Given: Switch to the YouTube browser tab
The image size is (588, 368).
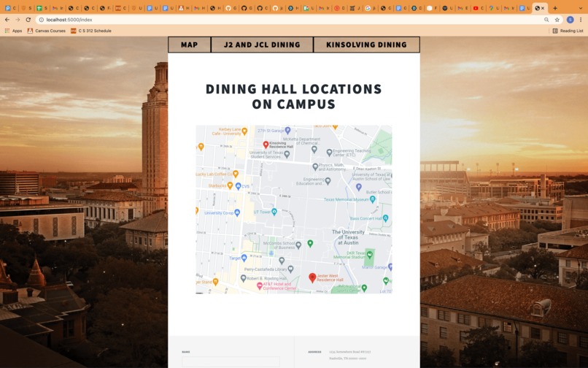Looking at the screenshot, I should pos(478,8).
